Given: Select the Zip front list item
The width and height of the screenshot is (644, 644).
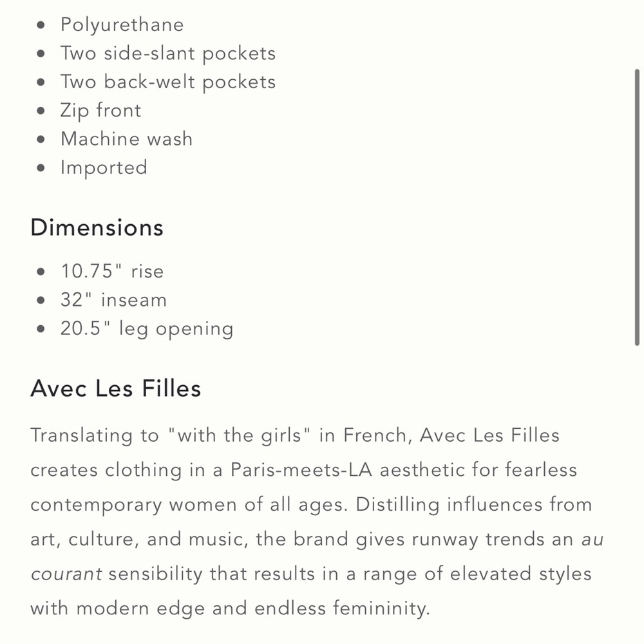Looking at the screenshot, I should (x=100, y=110).
